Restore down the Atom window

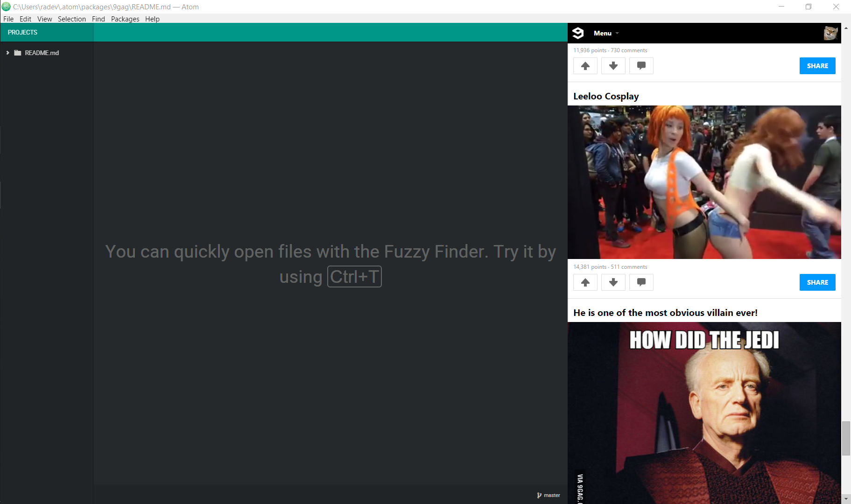click(x=809, y=7)
